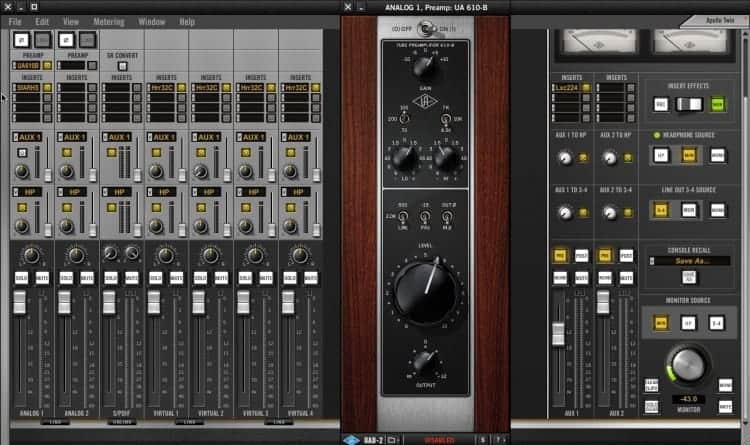The width and height of the screenshot is (750, 445).
Task: Click Aux 1 to 3-4 knob
Action: pyautogui.click(x=565, y=212)
